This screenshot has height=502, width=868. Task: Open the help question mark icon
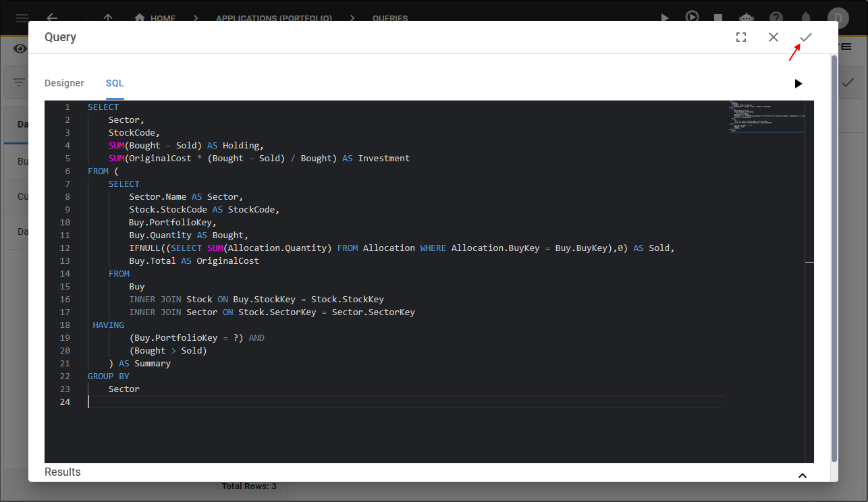point(776,18)
